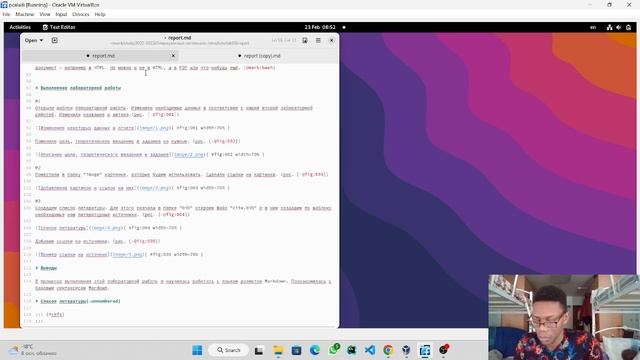Open VirtualBox Manager taskbar icon
Image resolution: width=640 pixels, height=360 pixels.
click(406, 350)
